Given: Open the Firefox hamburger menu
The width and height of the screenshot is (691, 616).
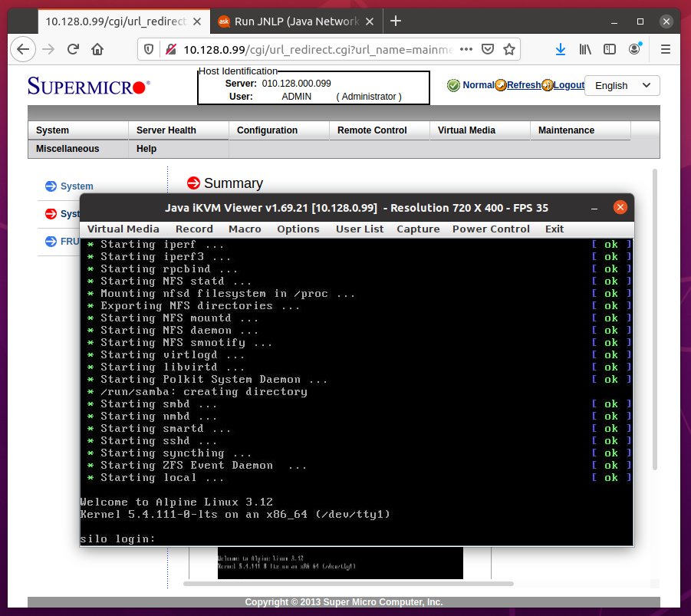Looking at the screenshot, I should point(666,49).
